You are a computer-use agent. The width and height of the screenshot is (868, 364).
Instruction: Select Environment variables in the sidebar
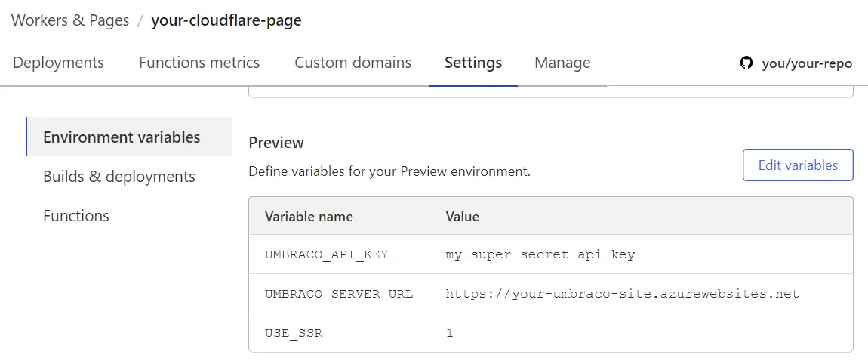click(x=122, y=137)
